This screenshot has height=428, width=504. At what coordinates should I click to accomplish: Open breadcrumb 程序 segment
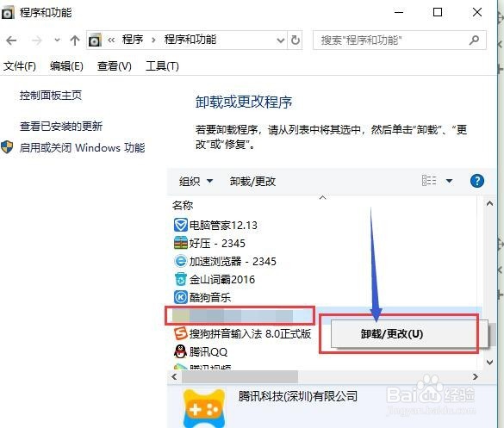point(133,40)
